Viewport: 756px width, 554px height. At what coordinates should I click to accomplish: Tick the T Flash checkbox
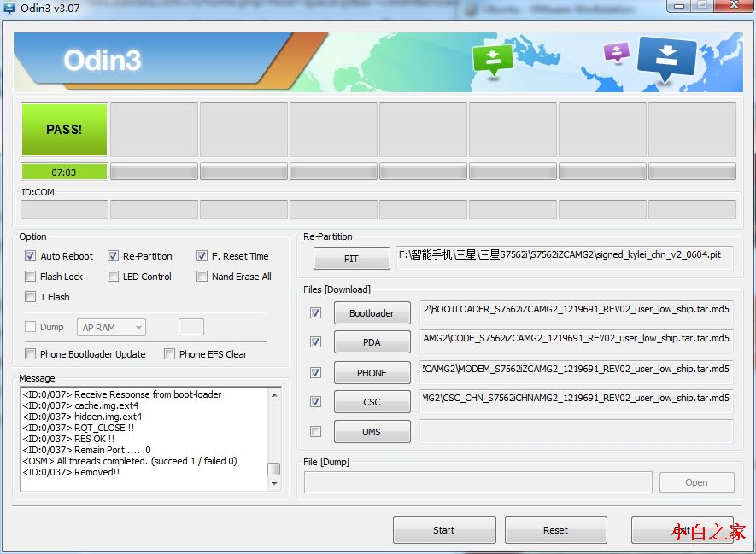[31, 297]
